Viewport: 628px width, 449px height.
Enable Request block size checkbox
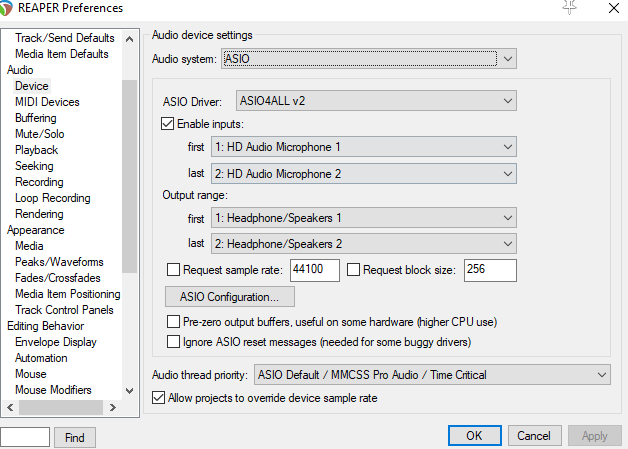353,270
